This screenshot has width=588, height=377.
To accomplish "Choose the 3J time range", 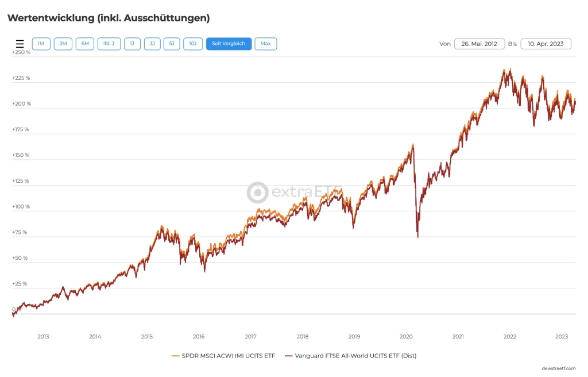I will pyautogui.click(x=152, y=44).
